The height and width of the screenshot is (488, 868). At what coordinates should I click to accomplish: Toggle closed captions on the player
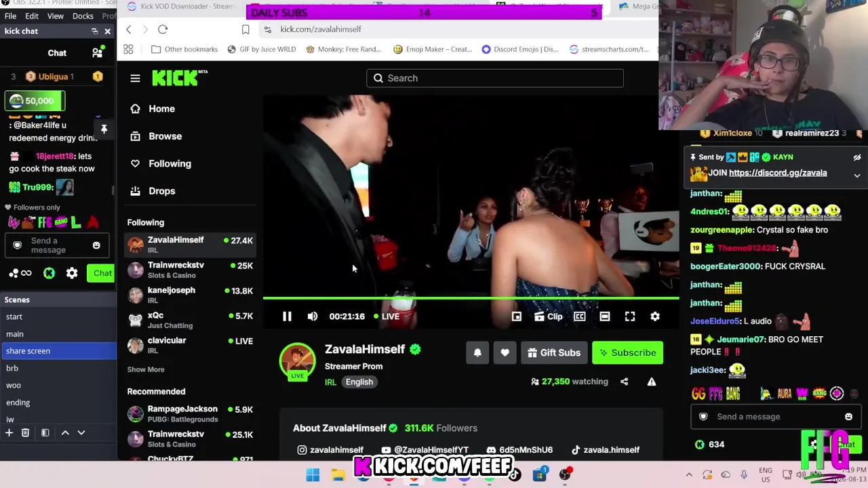[580, 317]
